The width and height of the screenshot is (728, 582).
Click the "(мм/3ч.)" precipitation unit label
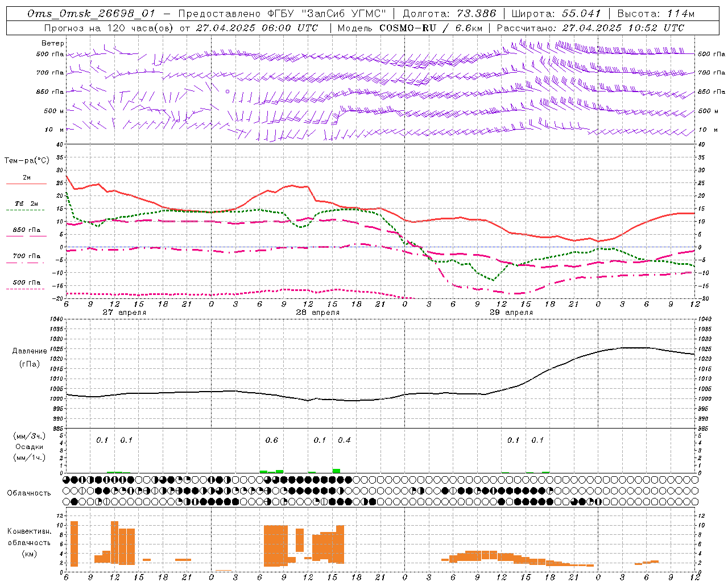click(29, 436)
